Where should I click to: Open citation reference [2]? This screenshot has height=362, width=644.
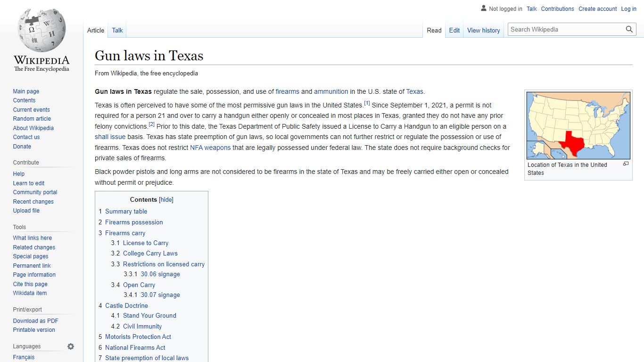click(x=152, y=124)
